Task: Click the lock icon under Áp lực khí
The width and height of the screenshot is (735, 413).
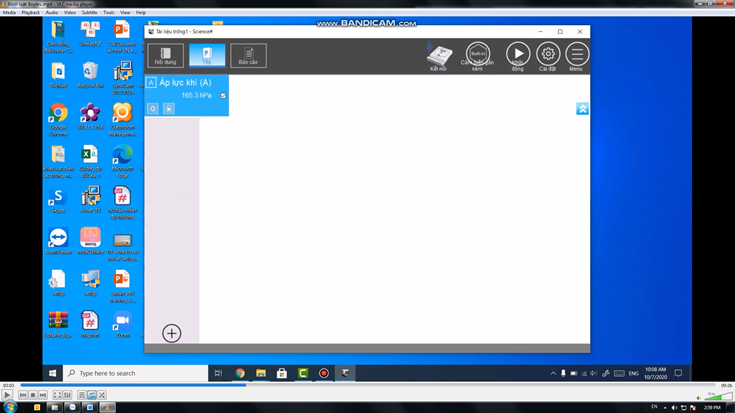Action: point(169,109)
